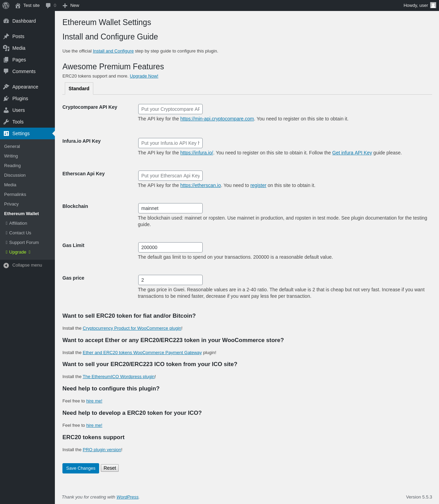
Task: Click the New plus icon
Action: tap(65, 5)
